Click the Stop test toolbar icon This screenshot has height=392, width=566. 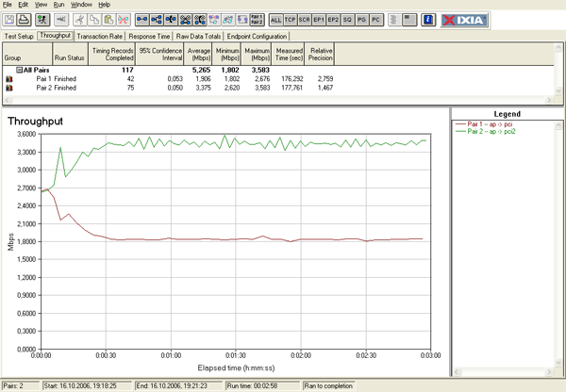tap(61, 20)
